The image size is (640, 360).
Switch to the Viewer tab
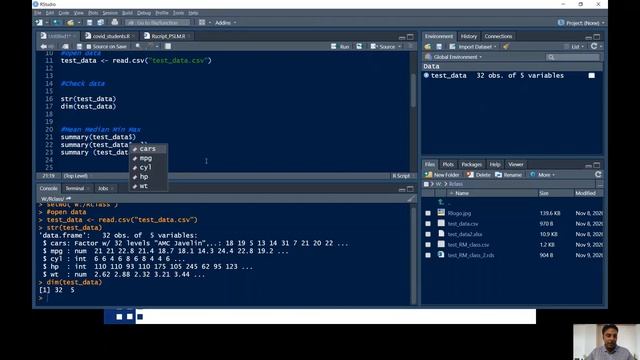click(516, 164)
